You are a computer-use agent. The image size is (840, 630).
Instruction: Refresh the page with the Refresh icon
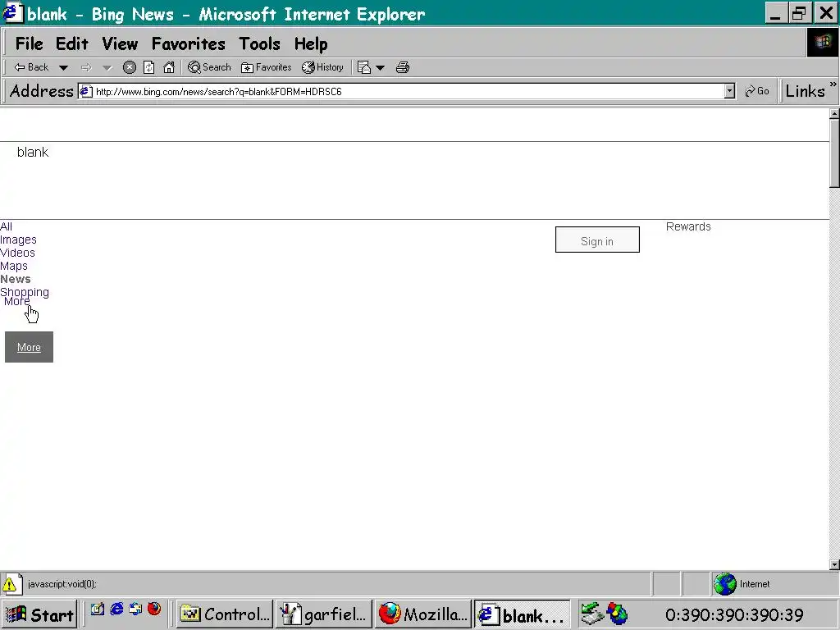point(149,67)
